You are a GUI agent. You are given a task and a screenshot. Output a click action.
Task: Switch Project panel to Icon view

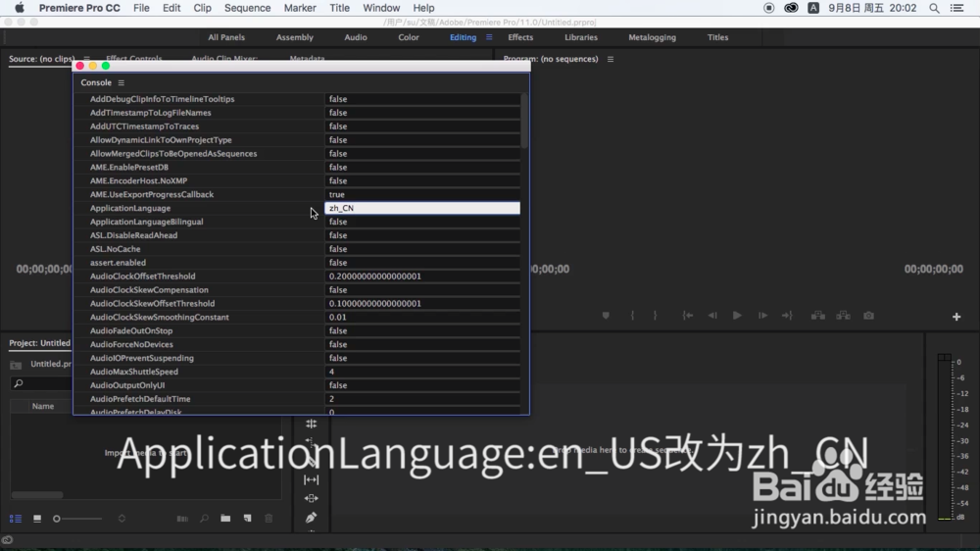point(37,519)
